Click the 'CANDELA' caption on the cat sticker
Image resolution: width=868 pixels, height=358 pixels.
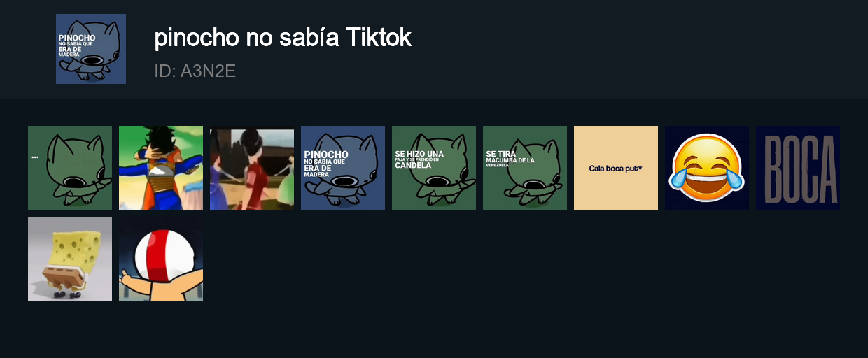coord(413,166)
